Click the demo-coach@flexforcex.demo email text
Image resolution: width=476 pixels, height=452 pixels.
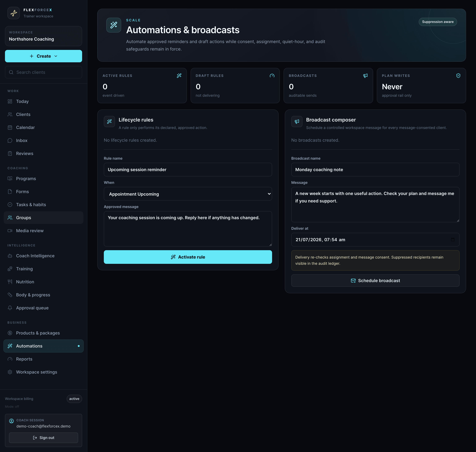[x=43, y=426]
